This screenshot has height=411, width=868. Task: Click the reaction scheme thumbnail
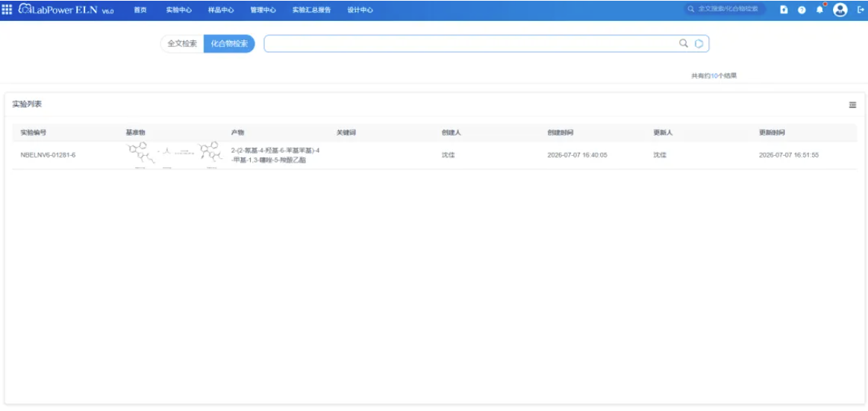(175, 155)
